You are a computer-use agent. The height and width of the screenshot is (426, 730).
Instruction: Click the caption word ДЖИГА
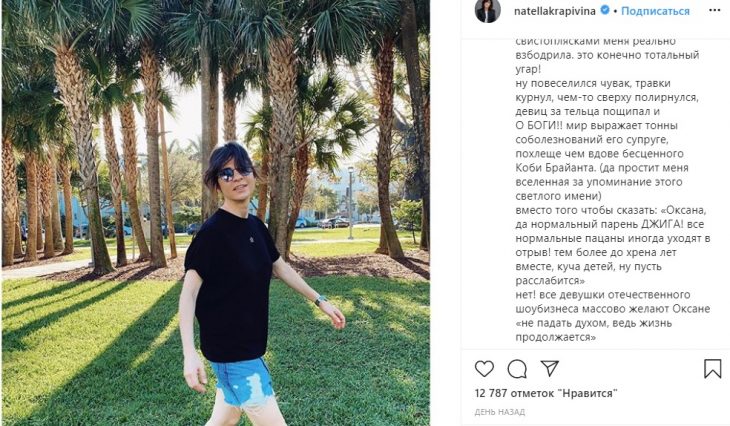click(660, 224)
